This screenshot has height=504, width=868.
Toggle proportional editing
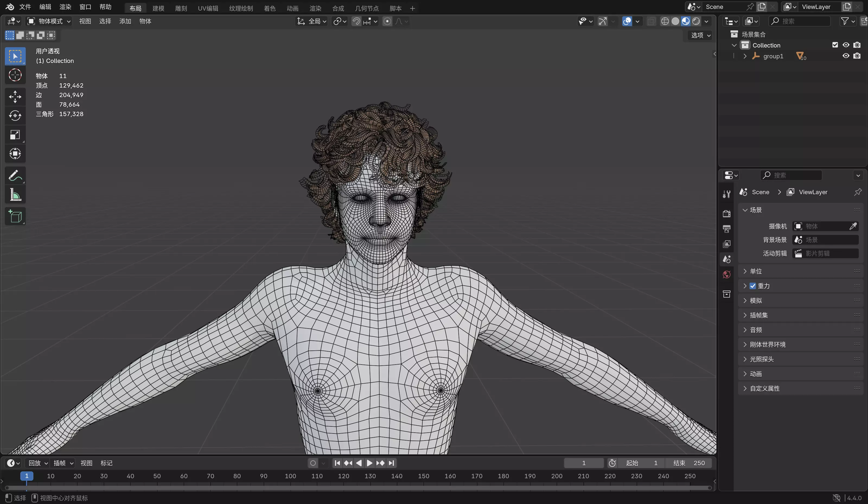[x=387, y=21]
